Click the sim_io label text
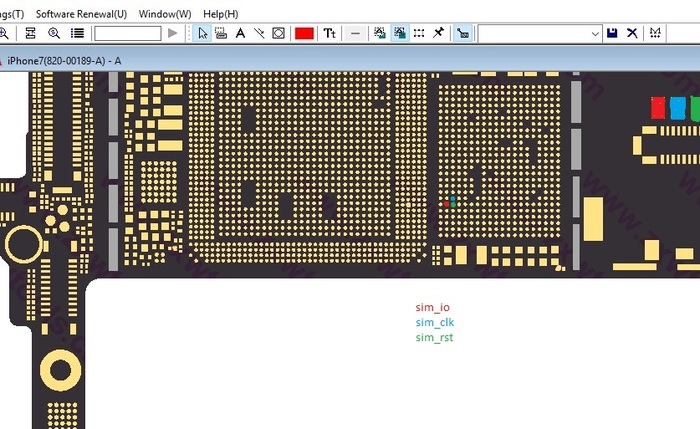This screenshot has height=429, width=700. pyautogui.click(x=433, y=308)
